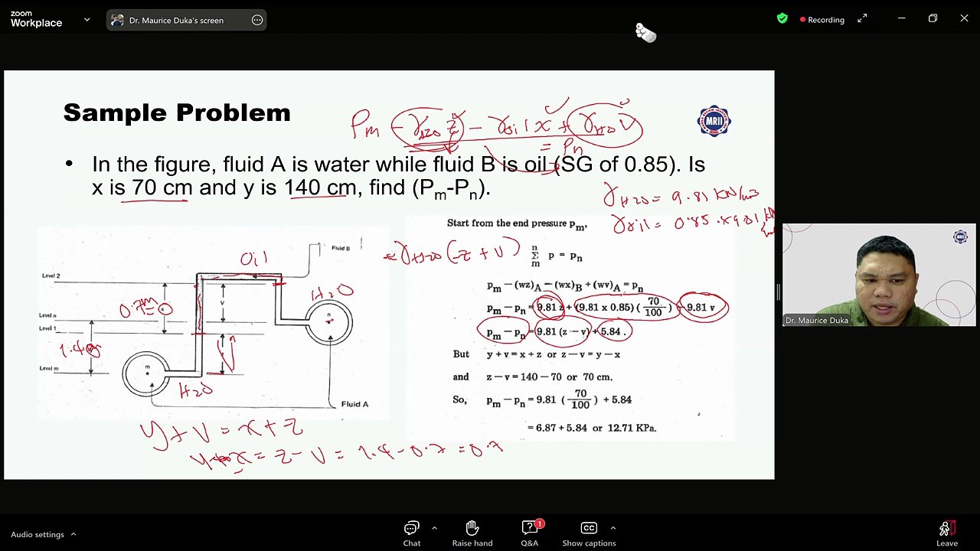980x551 pixels.
Task: Click the MRII logo on slide
Action: pyautogui.click(x=714, y=121)
